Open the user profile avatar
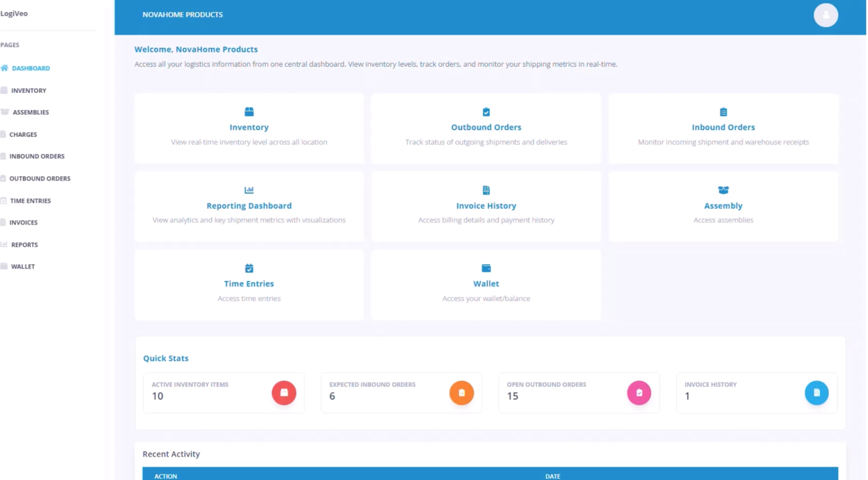 (x=825, y=15)
